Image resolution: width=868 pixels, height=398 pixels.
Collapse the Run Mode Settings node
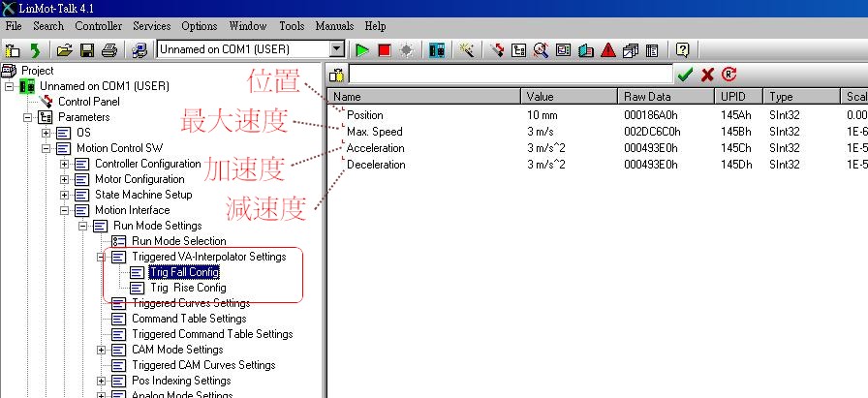[82, 226]
